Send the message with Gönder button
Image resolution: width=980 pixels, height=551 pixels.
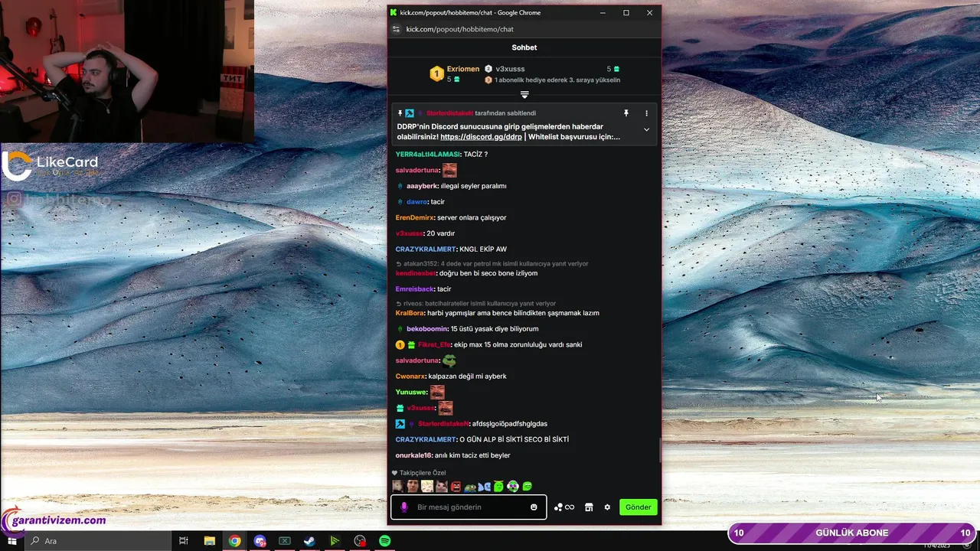(639, 507)
